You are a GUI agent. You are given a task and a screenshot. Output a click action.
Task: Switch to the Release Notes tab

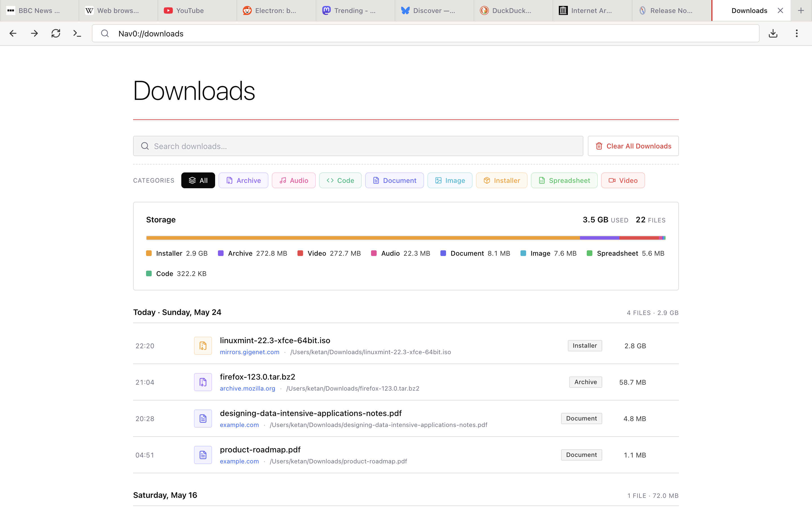coord(671,10)
